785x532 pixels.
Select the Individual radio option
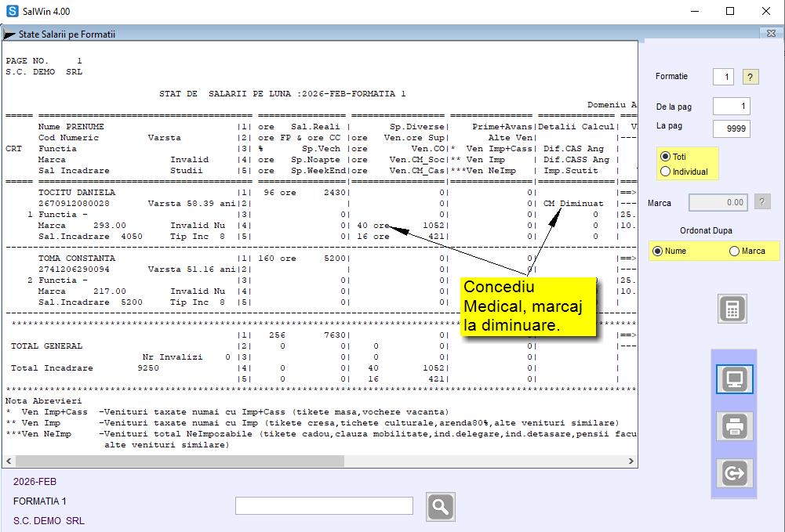pyautogui.click(x=666, y=172)
